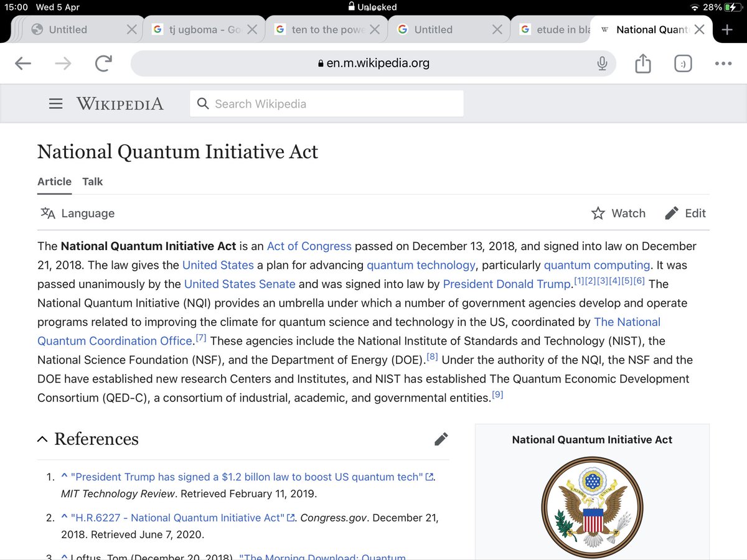The height and width of the screenshot is (560, 747).
Task: Open President Trump has signed $1.2 billon reference
Action: [247, 477]
